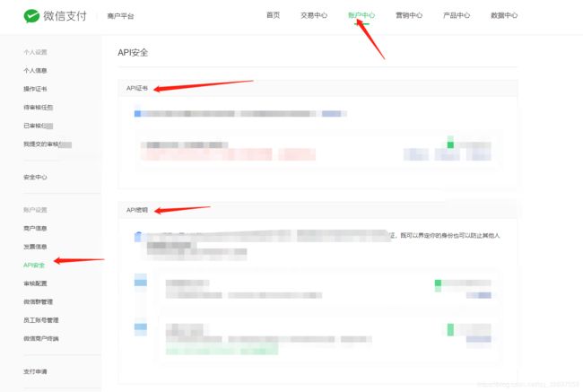Screen dimensions: 583x392
Task: Click the API安全 page title
Action: click(133, 52)
